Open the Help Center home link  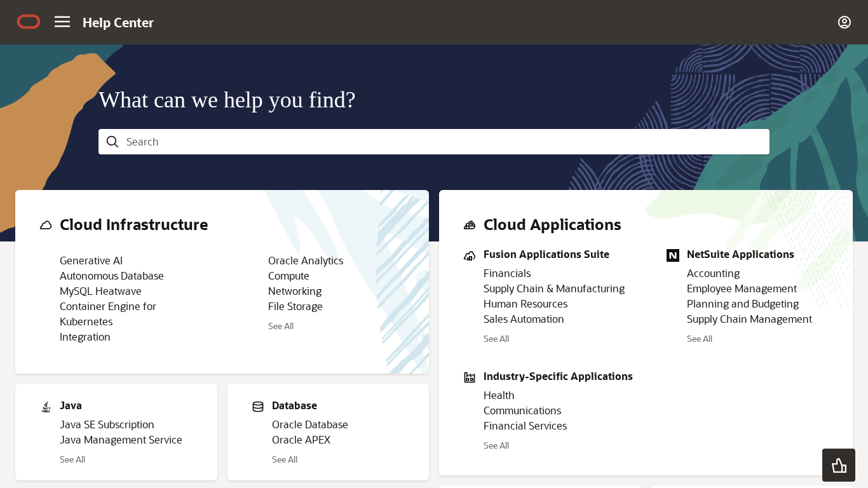118,23
